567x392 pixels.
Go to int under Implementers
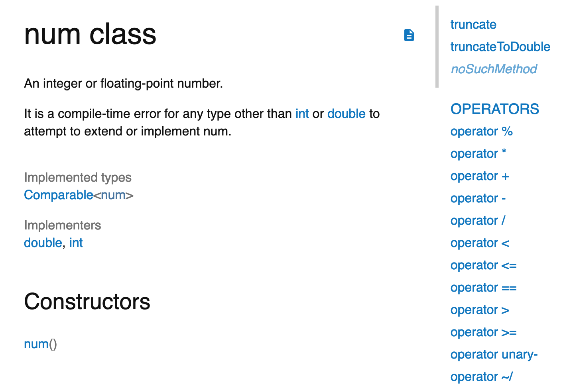tap(76, 243)
